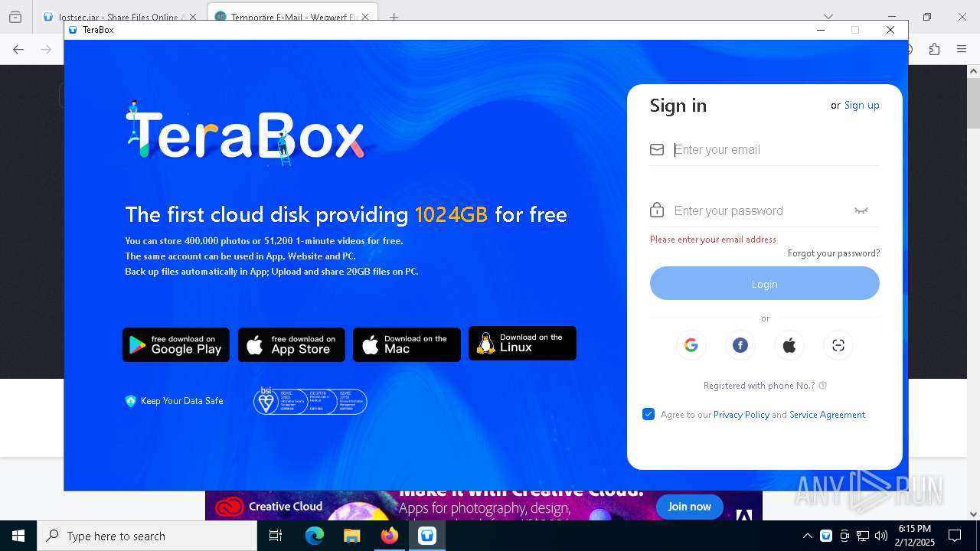Screen dimensions: 980x551
Task: Open QR code scan login icon
Action: point(838,345)
